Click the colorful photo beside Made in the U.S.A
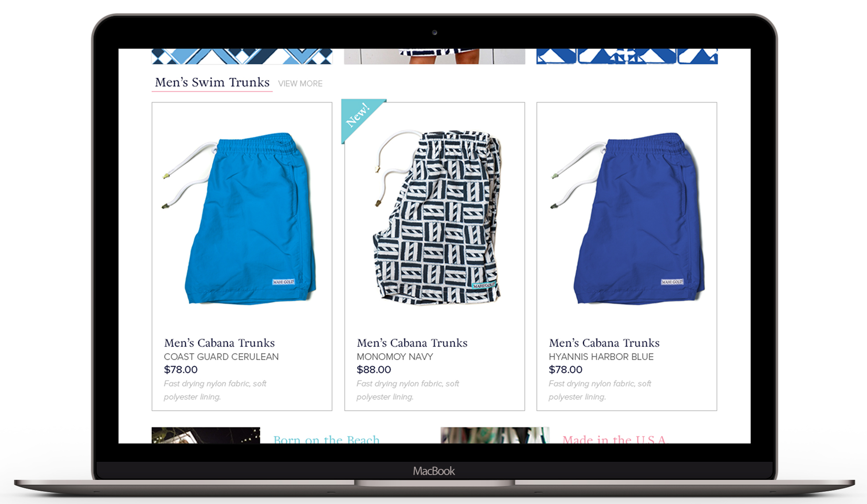The height and width of the screenshot is (504, 867). 495,435
